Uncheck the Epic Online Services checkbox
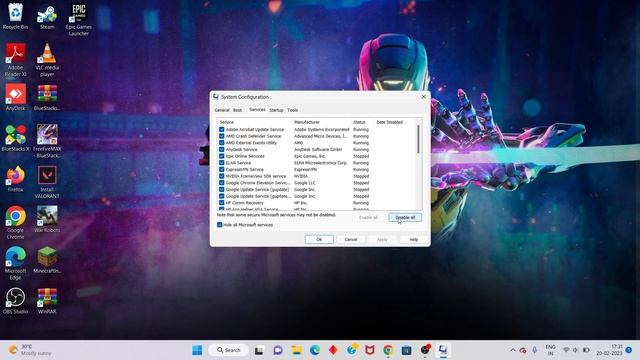640x360 pixels. tap(222, 156)
